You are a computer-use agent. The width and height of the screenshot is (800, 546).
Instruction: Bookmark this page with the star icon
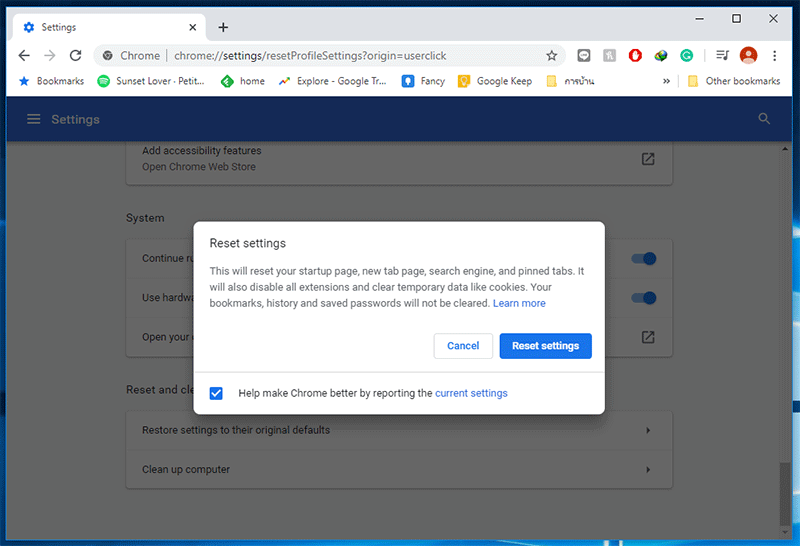coord(552,55)
